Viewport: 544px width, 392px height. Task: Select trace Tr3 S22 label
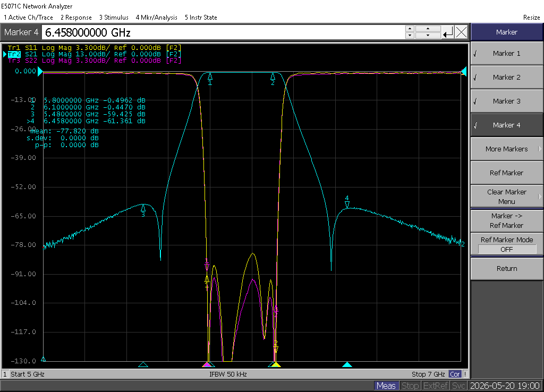[x=95, y=61]
